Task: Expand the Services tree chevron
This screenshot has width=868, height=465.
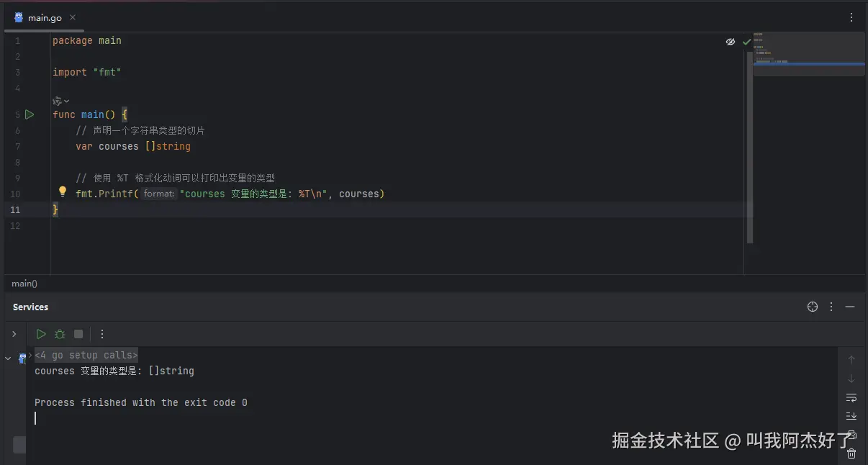Action: point(14,334)
